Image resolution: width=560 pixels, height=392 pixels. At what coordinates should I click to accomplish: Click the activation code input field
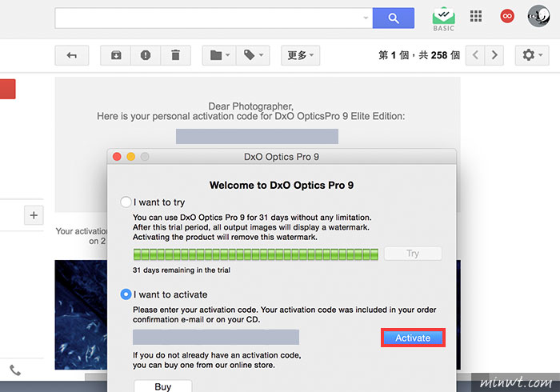click(x=216, y=337)
